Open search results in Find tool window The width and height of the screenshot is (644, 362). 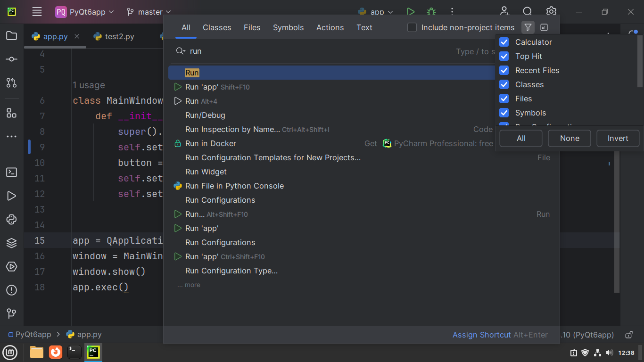point(544,27)
